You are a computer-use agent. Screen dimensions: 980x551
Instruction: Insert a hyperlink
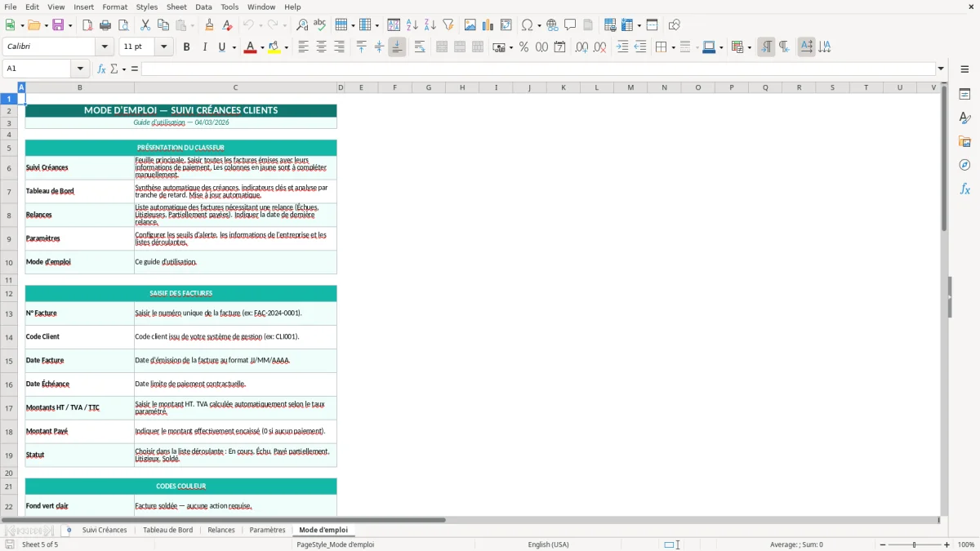(x=552, y=25)
